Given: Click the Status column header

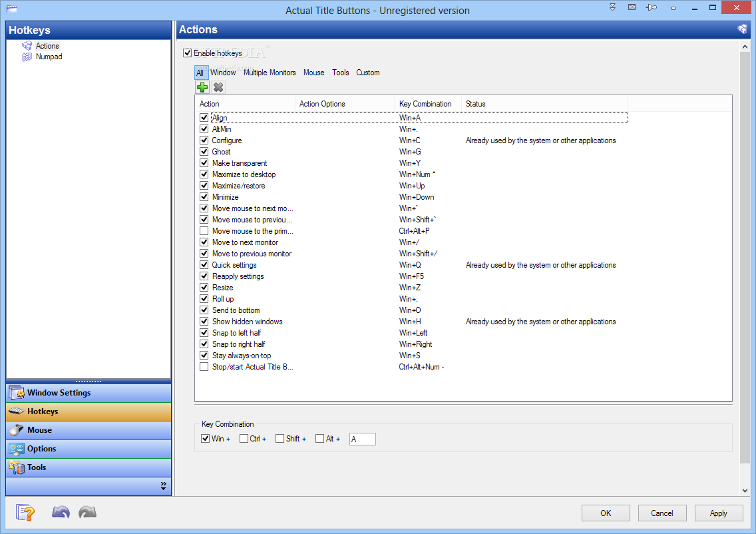Looking at the screenshot, I should (x=545, y=104).
